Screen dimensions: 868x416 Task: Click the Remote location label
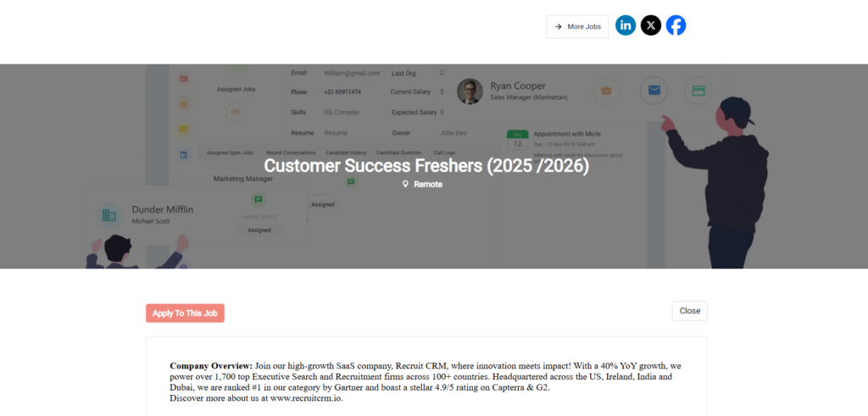click(x=428, y=184)
